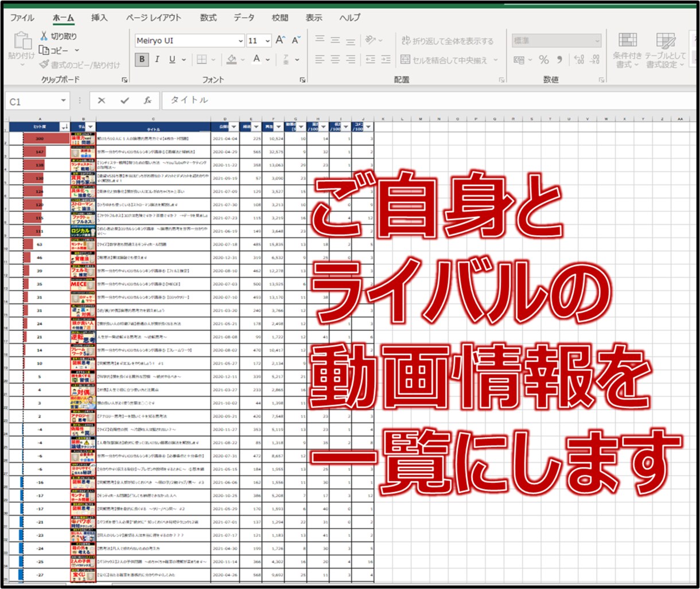Open the File (ファイル) tab

(x=22, y=18)
